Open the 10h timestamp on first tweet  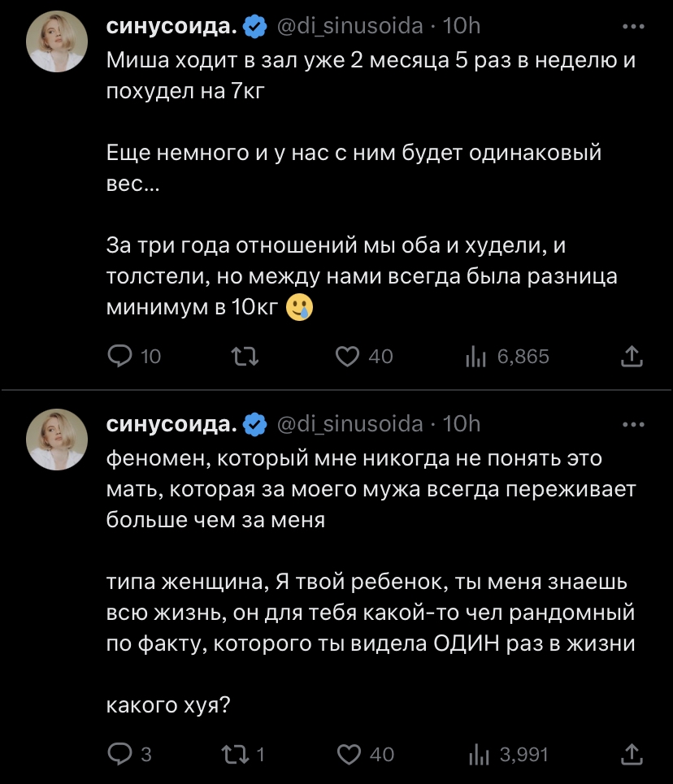point(462,26)
